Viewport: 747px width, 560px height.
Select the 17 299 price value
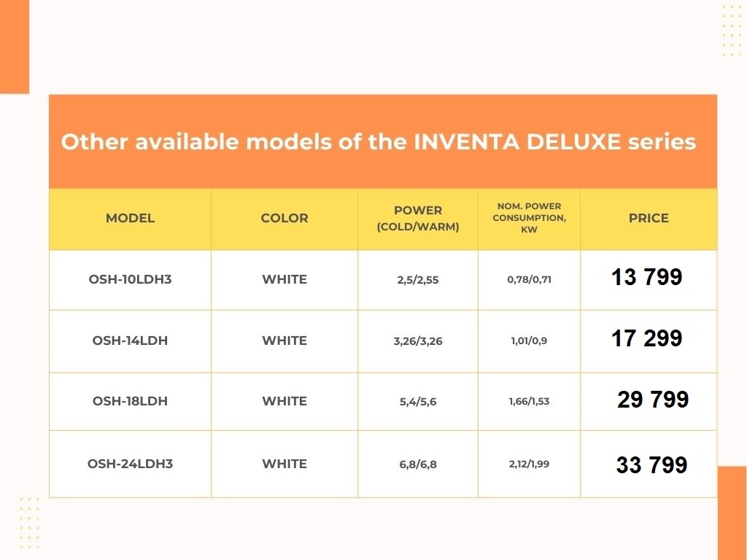(647, 339)
